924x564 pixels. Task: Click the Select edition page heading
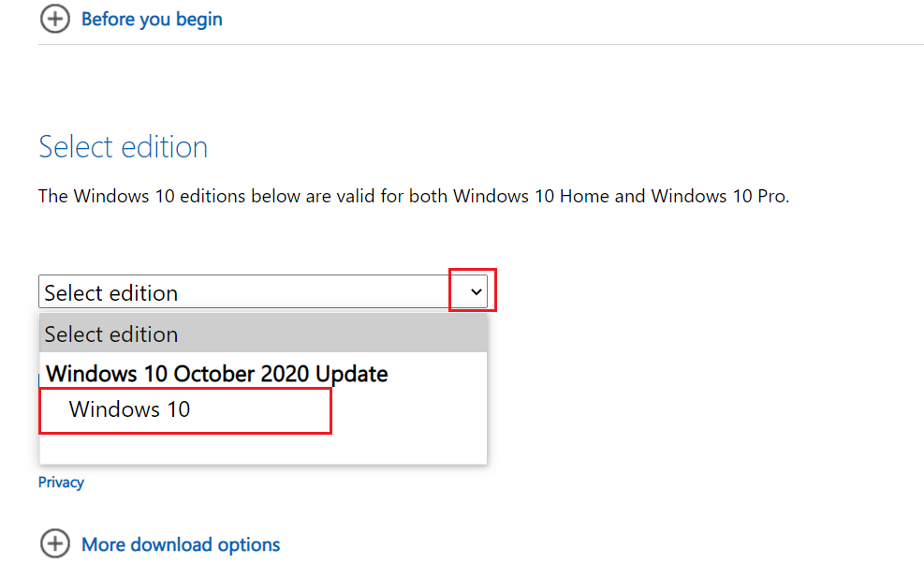(x=124, y=147)
